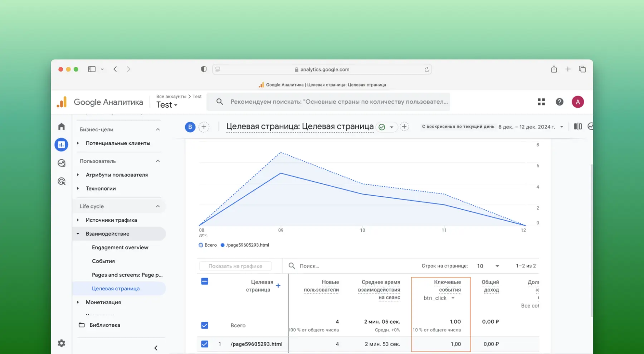Open Admin settings gear icon

[x=62, y=343]
